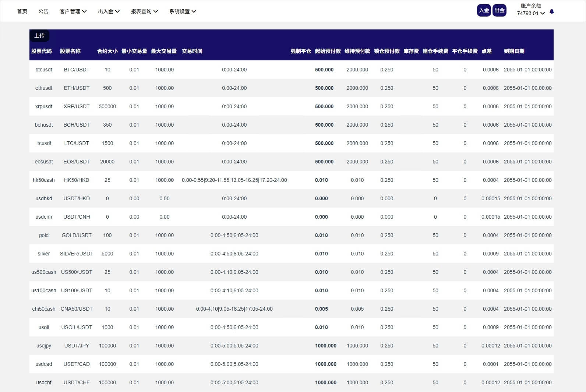This screenshot has height=392, width=586.
Task: Click the 点差 column header
Action: [487, 51]
